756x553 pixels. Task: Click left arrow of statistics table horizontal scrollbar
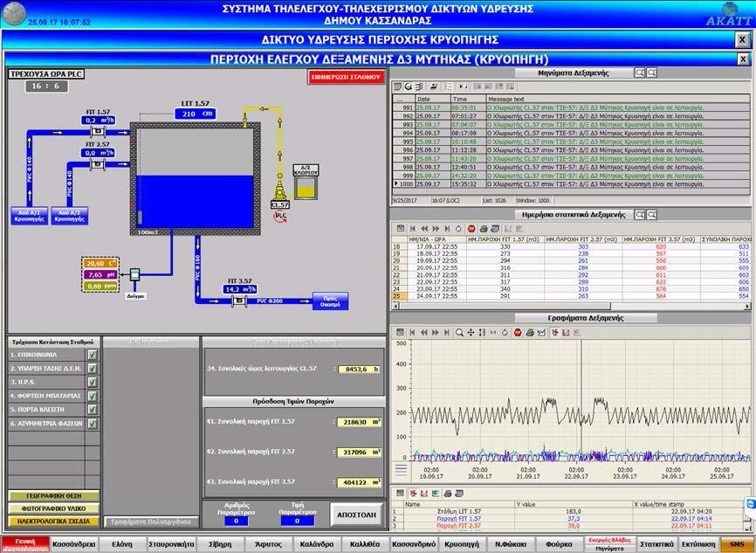[396, 306]
